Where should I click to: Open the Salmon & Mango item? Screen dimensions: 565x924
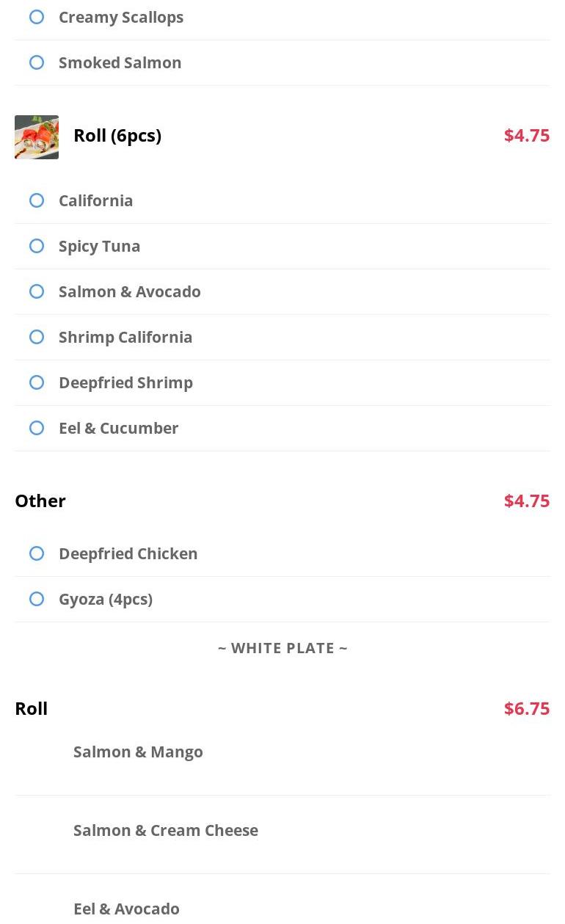tap(138, 752)
